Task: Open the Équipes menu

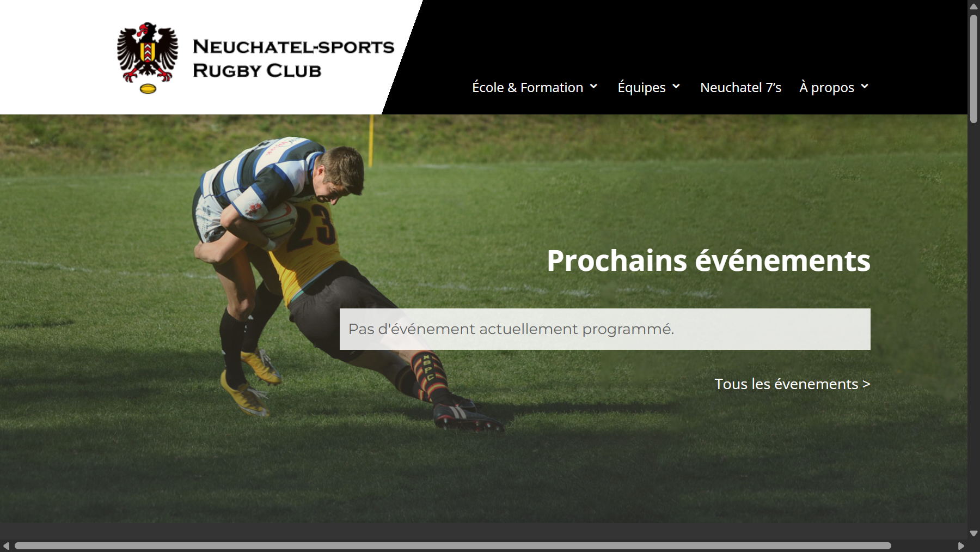Action: (641, 87)
